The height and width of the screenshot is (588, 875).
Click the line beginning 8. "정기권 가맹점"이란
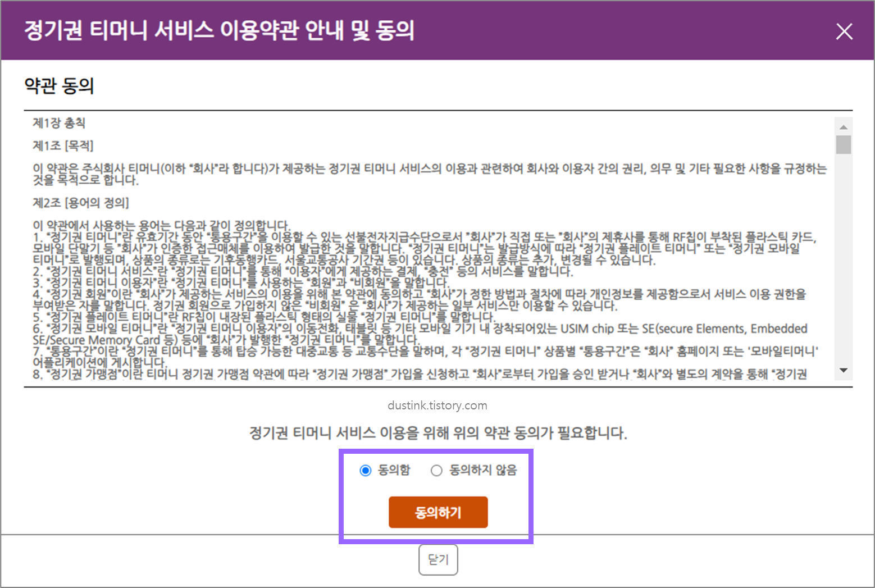(x=420, y=374)
